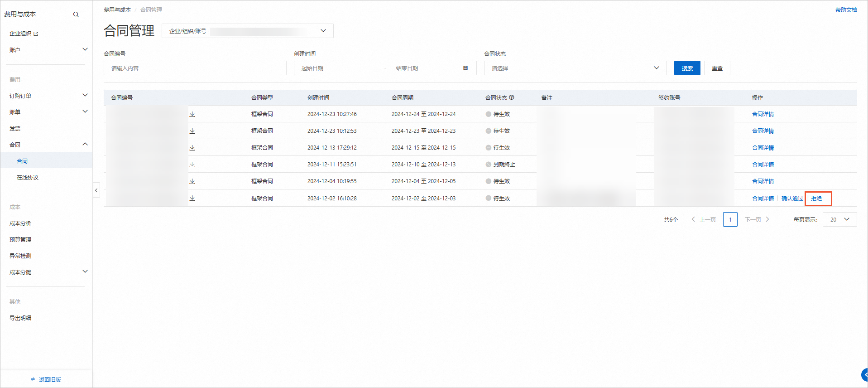Screen dimensions: 868x388
Task: Click the floating blue help icon at bottom-right
Action: [864, 375]
